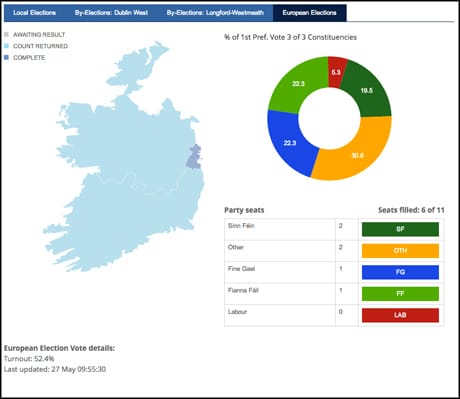The height and width of the screenshot is (399, 460).
Task: Click the light green Fianna Fáil donut segment
Action: (x=298, y=84)
